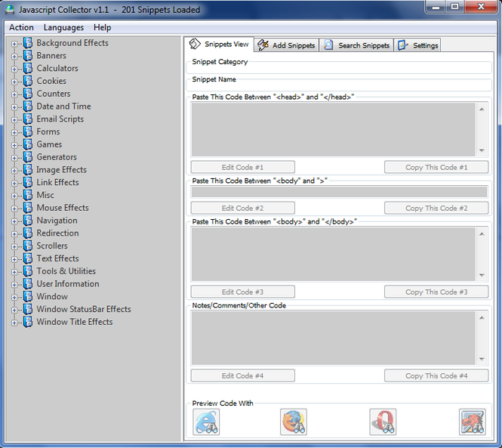Click the Link Effects folder icon
Screen dimensions: 502x448
click(28, 182)
